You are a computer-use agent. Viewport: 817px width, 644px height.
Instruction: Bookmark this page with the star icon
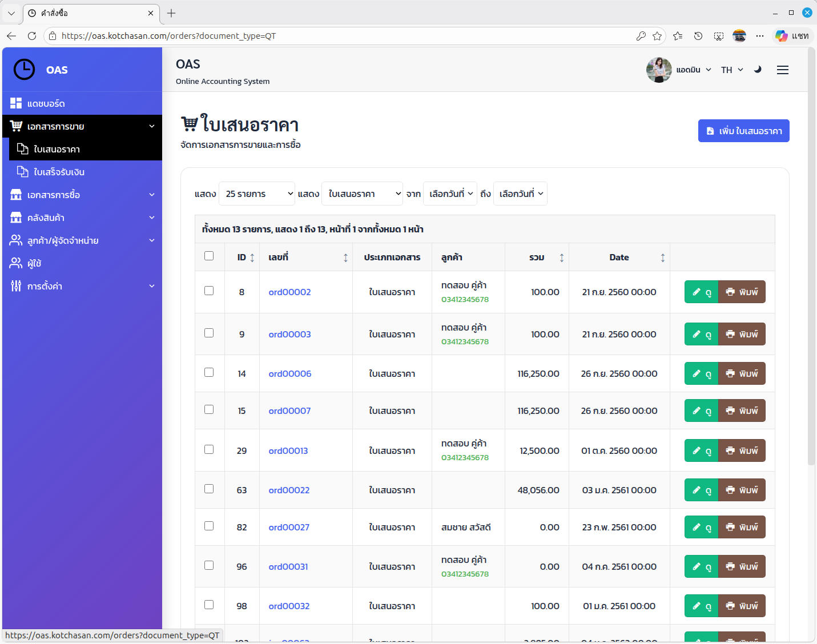(657, 36)
